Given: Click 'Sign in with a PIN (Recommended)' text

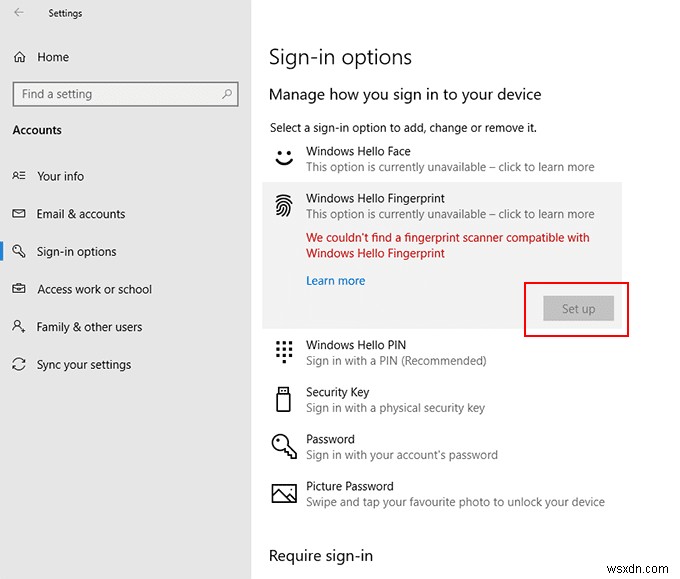Looking at the screenshot, I should point(396,360).
